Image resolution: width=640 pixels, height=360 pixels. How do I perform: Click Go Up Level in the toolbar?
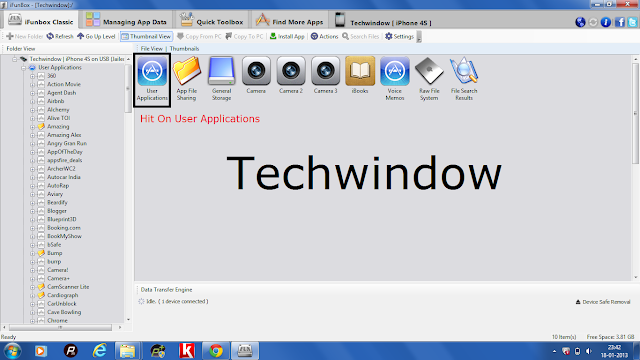point(96,36)
